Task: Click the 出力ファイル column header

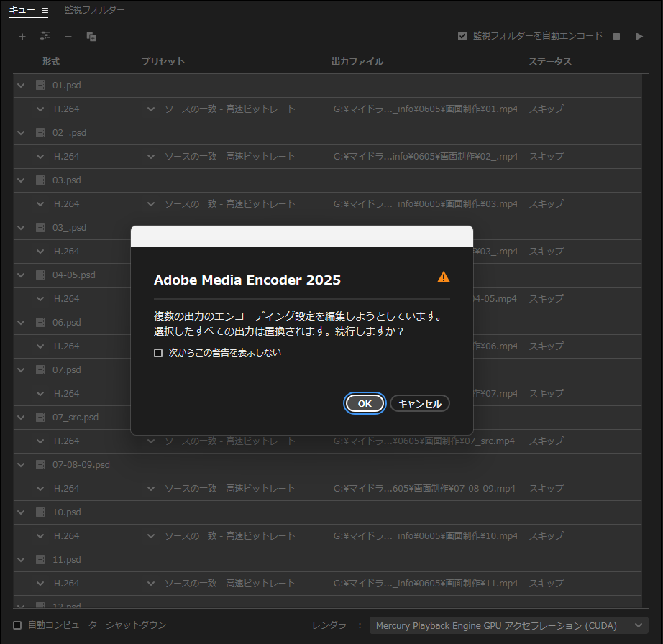Action: coord(357,62)
